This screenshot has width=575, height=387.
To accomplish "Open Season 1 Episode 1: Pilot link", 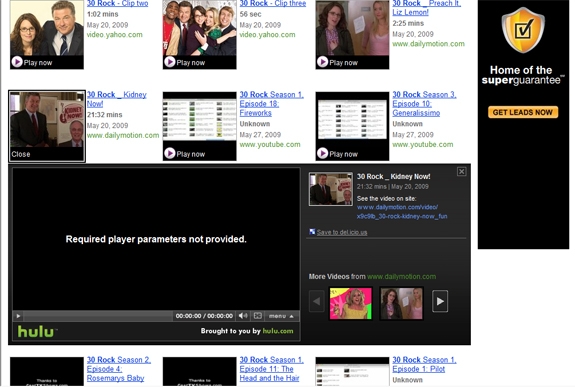I will coord(424,364).
